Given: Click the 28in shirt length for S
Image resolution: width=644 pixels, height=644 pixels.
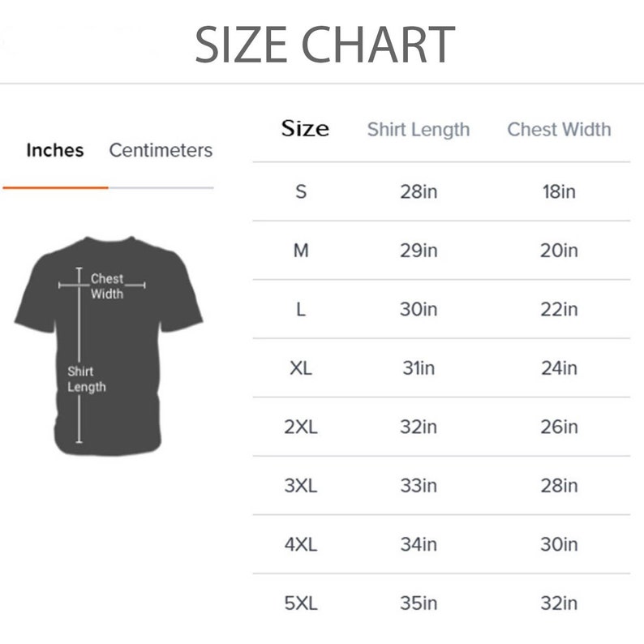Looking at the screenshot, I should coord(419,191).
